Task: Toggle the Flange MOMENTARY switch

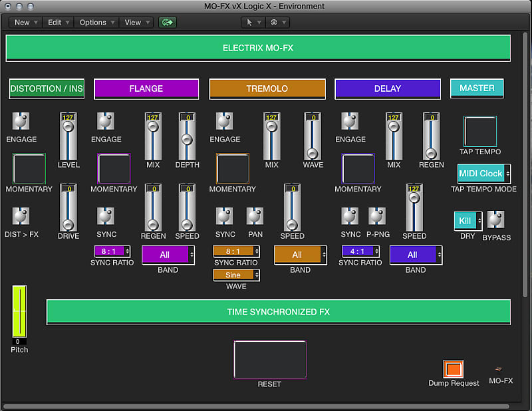Action: [113, 170]
